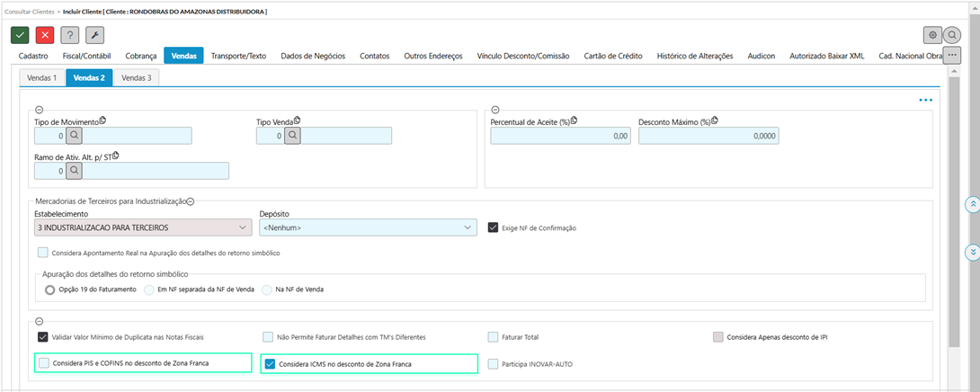Open lookup for Ramo de Ativ. Alt. p/ ST

click(x=74, y=171)
